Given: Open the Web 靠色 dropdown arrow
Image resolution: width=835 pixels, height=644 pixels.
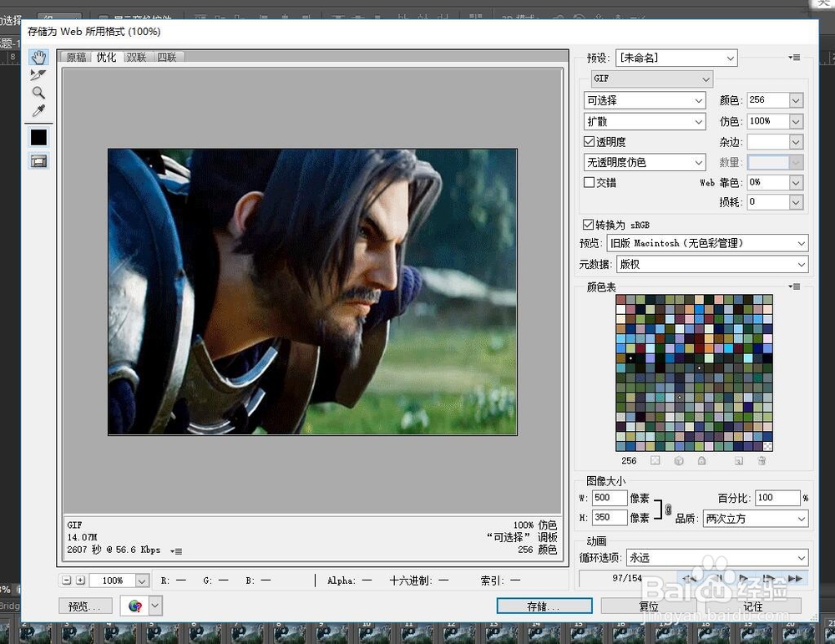Looking at the screenshot, I should (796, 182).
